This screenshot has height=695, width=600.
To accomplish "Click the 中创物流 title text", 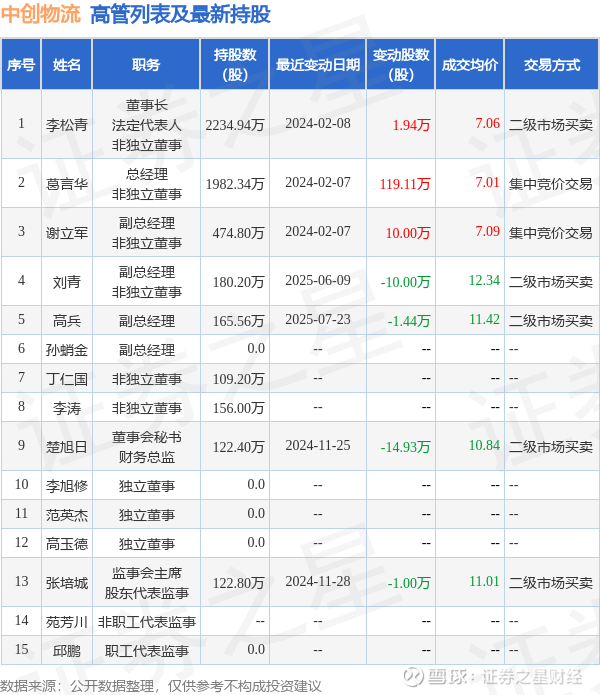I will coord(40,14).
